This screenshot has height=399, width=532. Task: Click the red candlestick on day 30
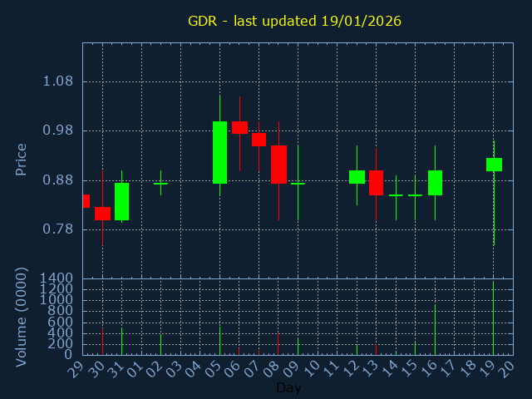pos(102,214)
